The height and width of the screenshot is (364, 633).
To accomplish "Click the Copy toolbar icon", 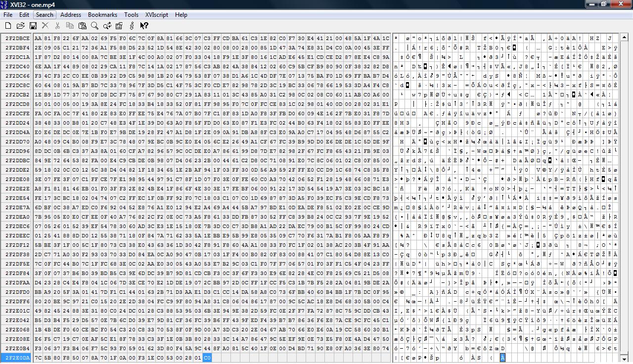I will click(x=70, y=26).
